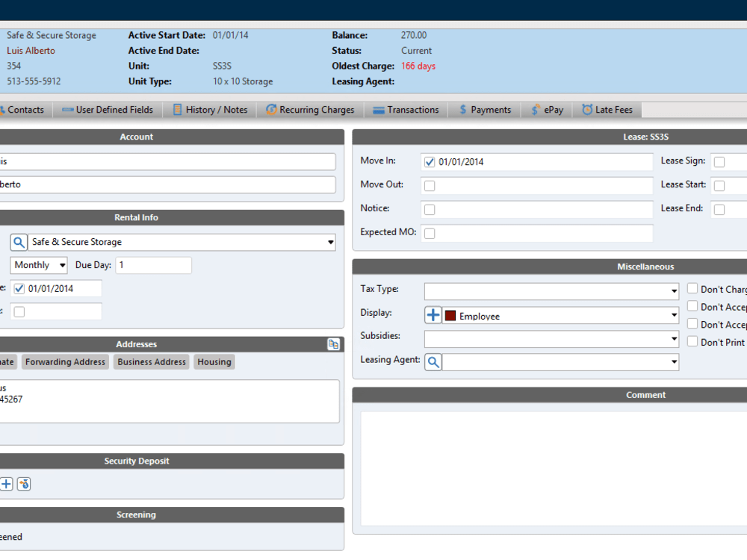Click the dark red Employee color swatch
The height and width of the screenshot is (560, 747).
(450, 316)
